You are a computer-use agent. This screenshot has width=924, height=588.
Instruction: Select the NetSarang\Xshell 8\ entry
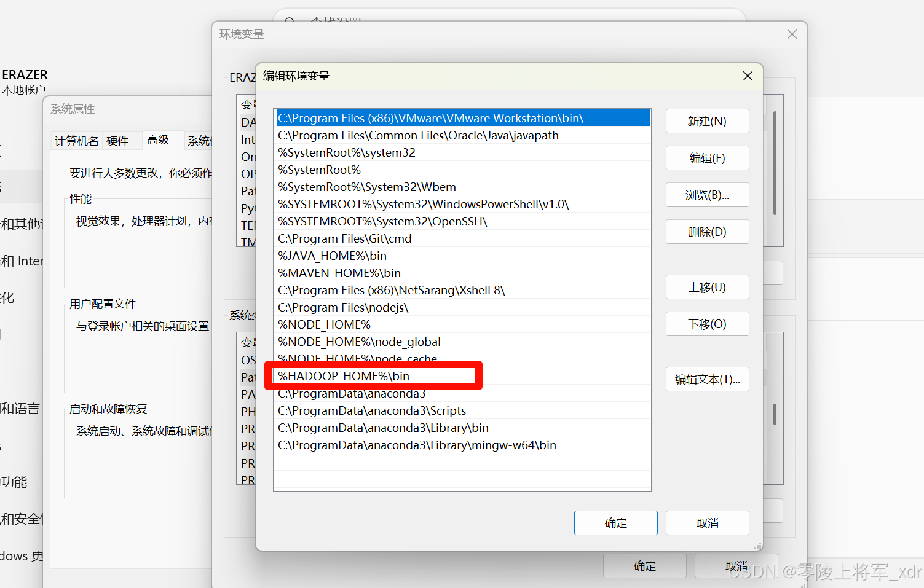point(463,290)
